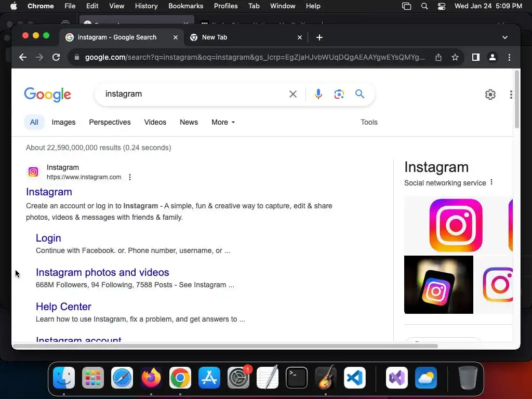Open Terminal from the dock

click(x=297, y=378)
